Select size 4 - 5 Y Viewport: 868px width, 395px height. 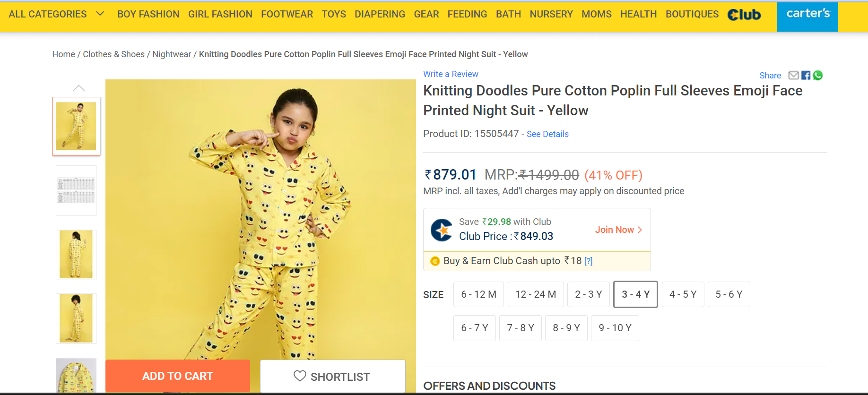click(683, 294)
